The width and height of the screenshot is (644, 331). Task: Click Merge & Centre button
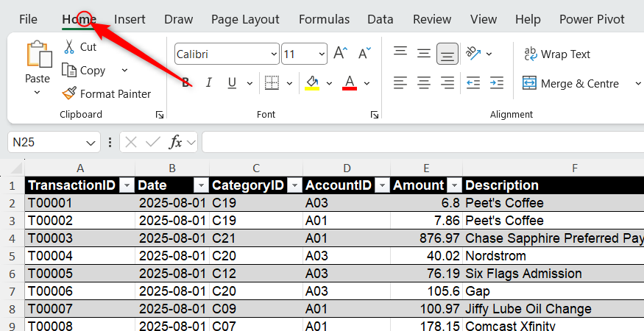pyautogui.click(x=570, y=83)
